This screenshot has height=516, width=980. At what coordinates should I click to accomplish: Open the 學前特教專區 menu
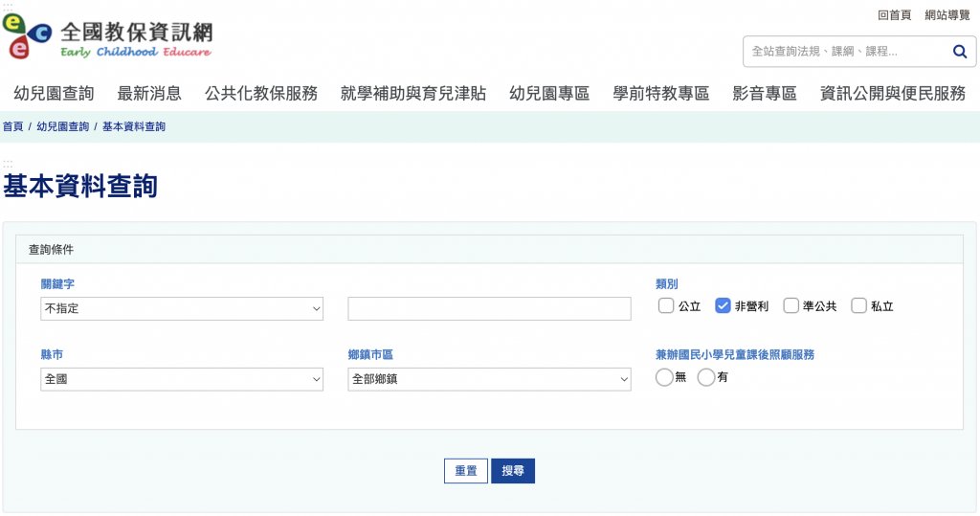click(661, 93)
